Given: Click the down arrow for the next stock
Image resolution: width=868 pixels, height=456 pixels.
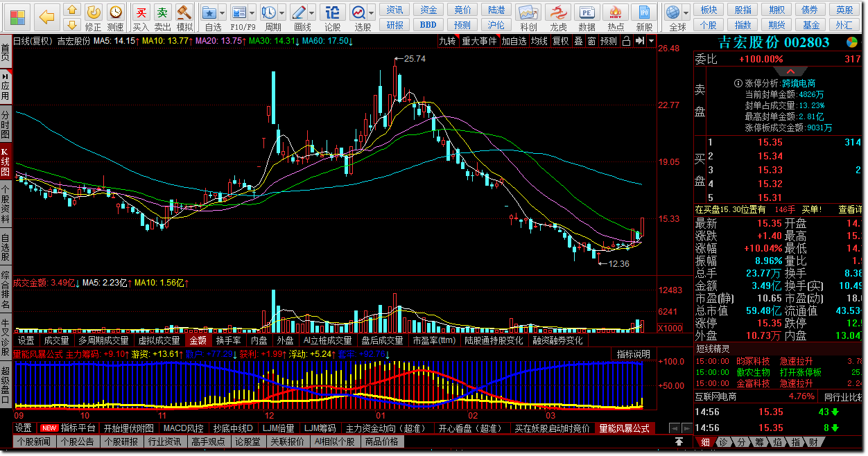Looking at the screenshot, I should pyautogui.click(x=72, y=25).
